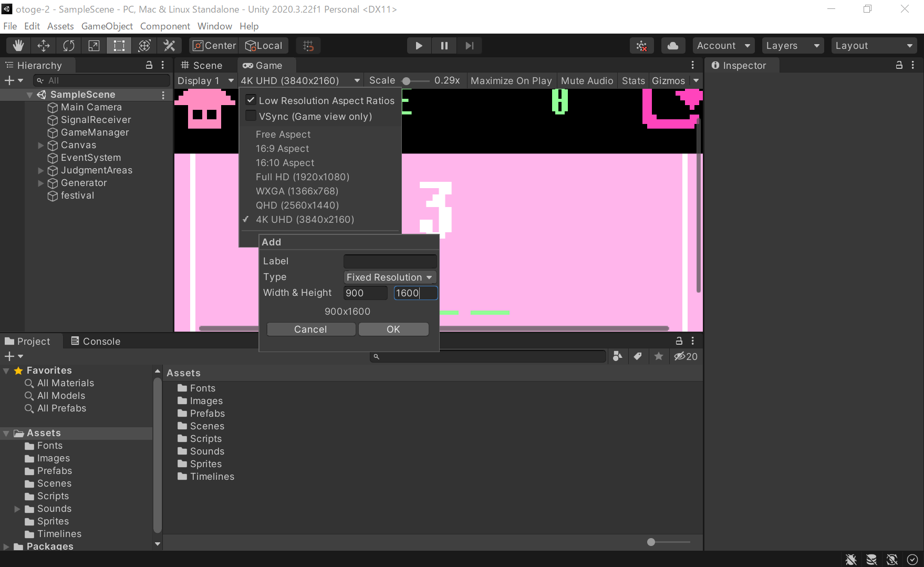Click the Width field showing 900
The width and height of the screenshot is (924, 567).
(365, 293)
